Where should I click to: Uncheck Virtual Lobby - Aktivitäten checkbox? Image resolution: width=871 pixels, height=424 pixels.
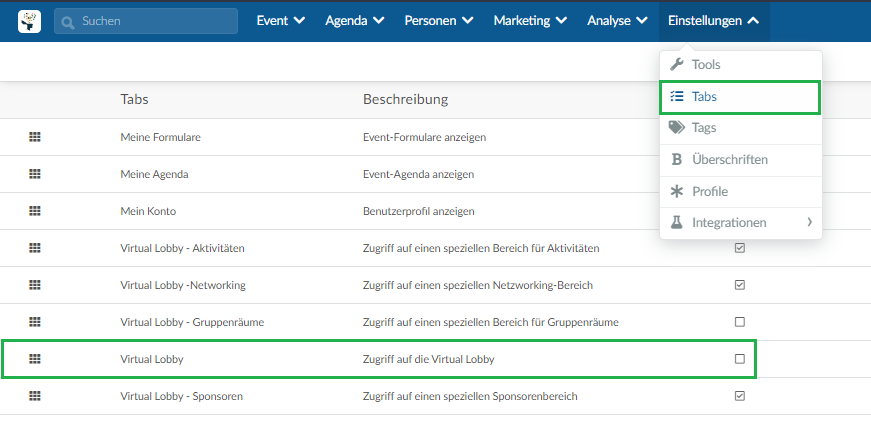click(739, 248)
